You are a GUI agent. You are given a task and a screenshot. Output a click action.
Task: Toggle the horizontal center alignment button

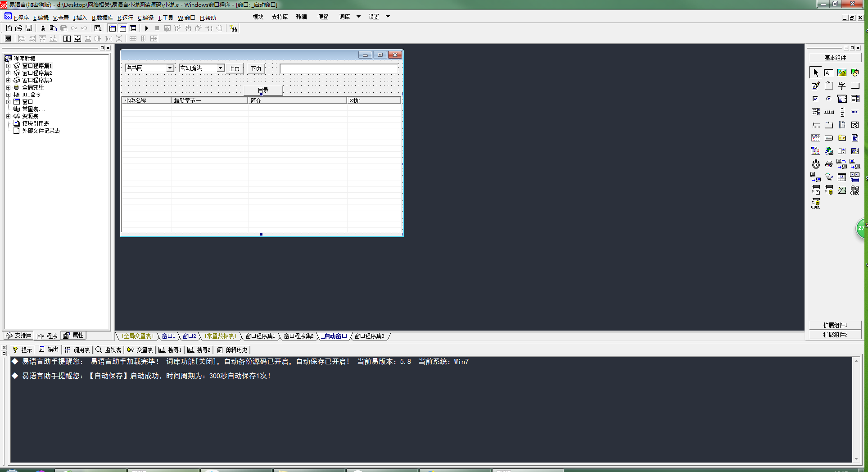(x=67, y=39)
